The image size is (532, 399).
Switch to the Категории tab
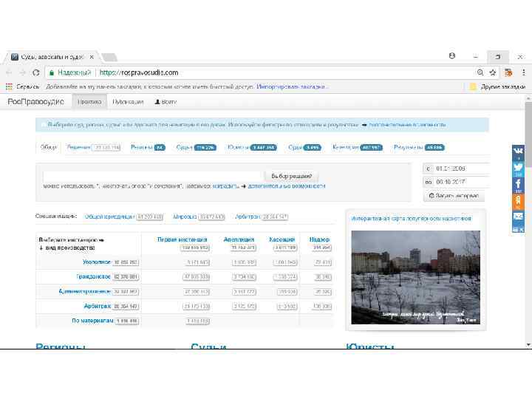tap(358, 147)
